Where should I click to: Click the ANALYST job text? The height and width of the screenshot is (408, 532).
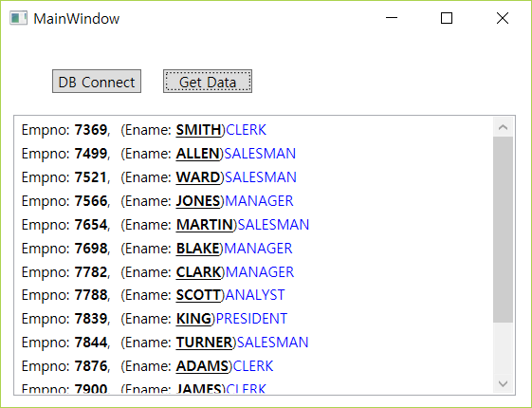click(x=255, y=295)
